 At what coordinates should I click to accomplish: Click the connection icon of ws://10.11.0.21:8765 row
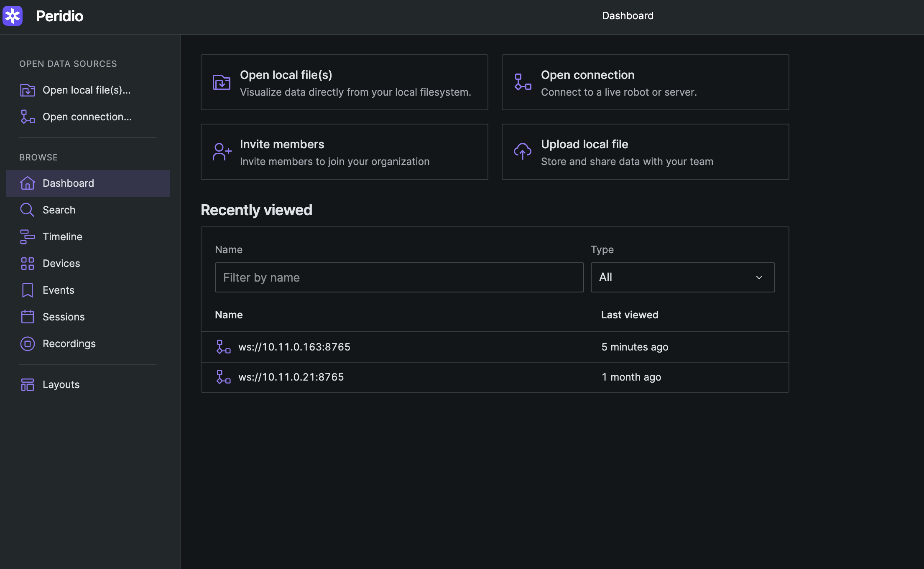[x=223, y=377]
